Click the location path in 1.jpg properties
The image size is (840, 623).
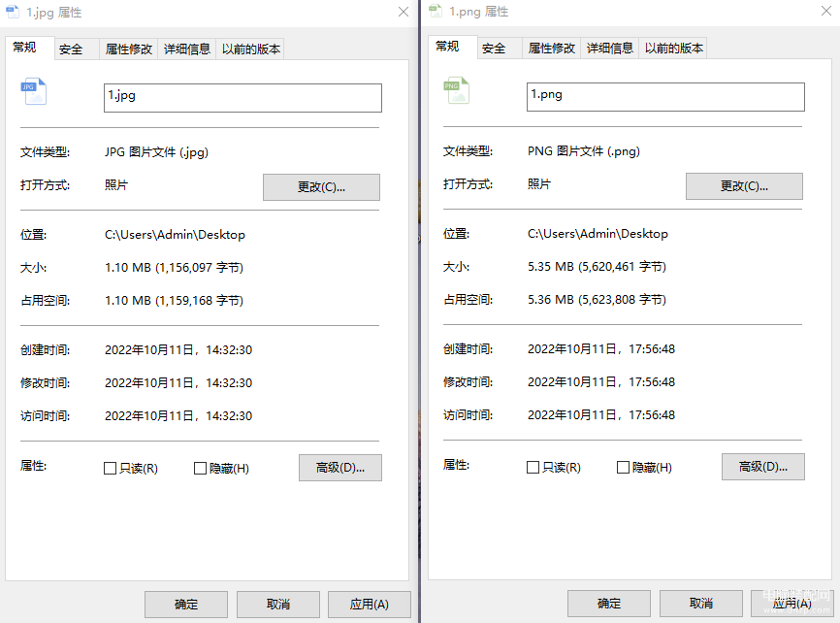tap(175, 235)
